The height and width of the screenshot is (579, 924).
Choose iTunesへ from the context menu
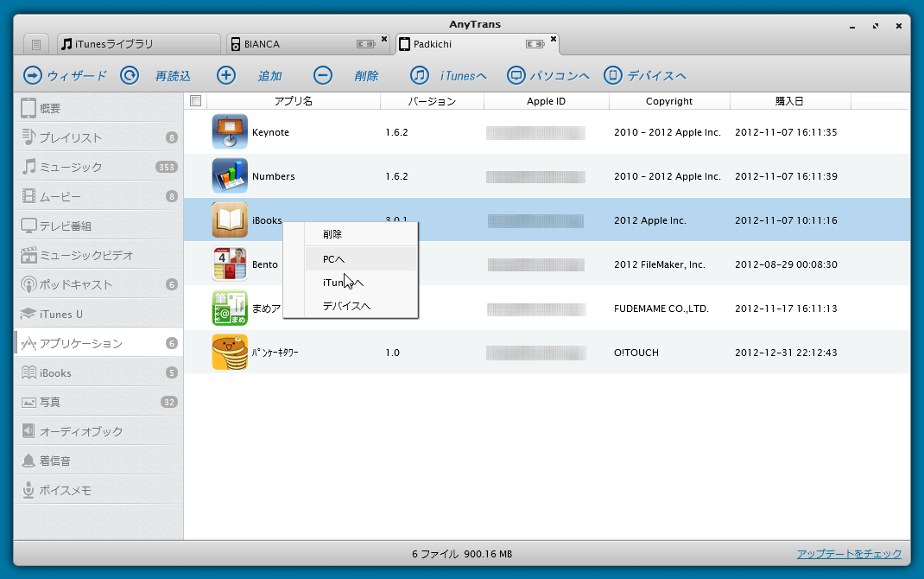coord(351,283)
